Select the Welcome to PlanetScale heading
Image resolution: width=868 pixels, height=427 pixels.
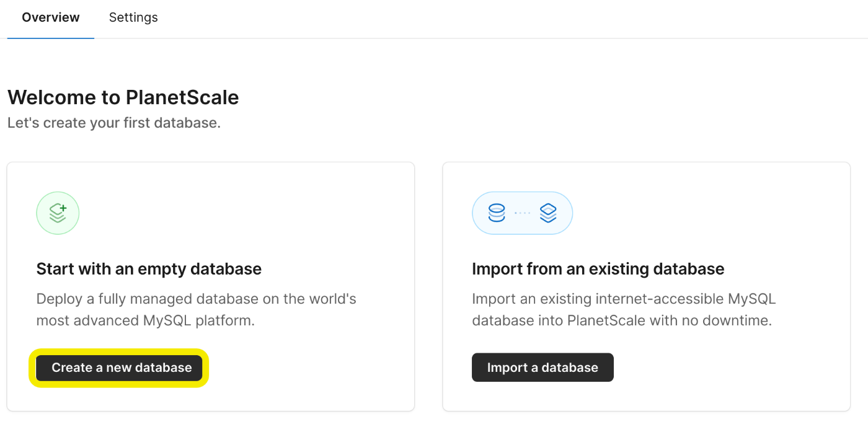click(x=123, y=97)
